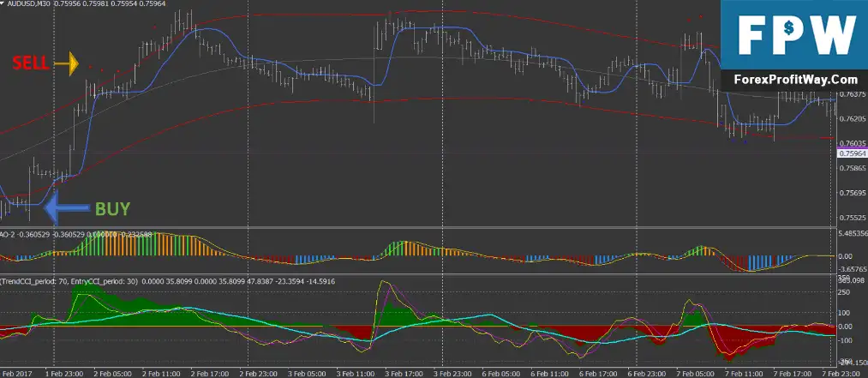The image size is (868, 378).
Task: Select the 6 Feb 11:00 time label
Action: click(x=551, y=374)
